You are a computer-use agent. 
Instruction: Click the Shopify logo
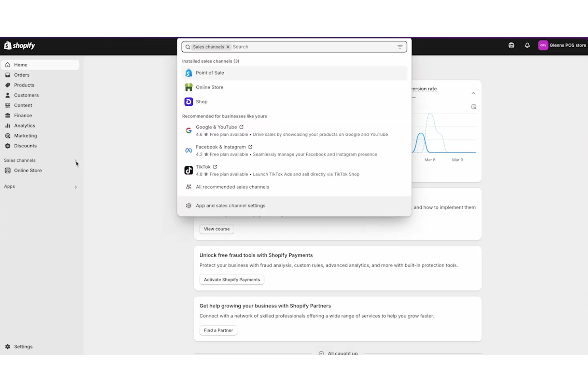click(19, 46)
